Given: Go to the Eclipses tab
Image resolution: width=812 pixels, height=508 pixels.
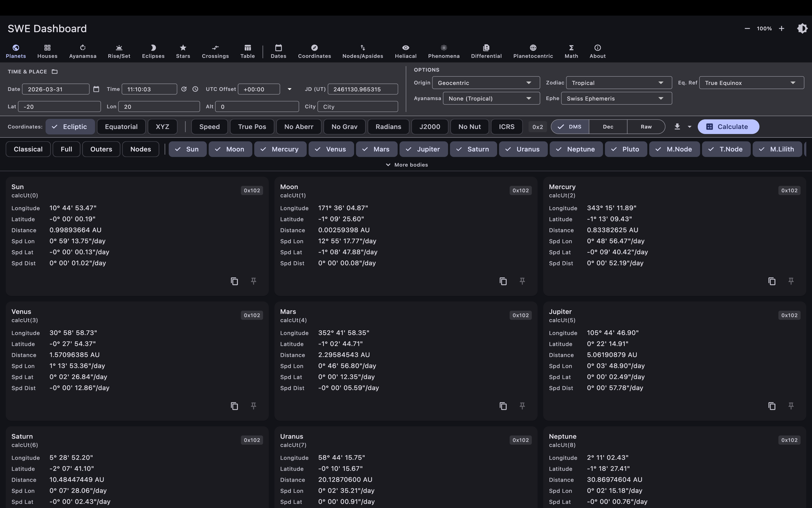Looking at the screenshot, I should point(153,51).
